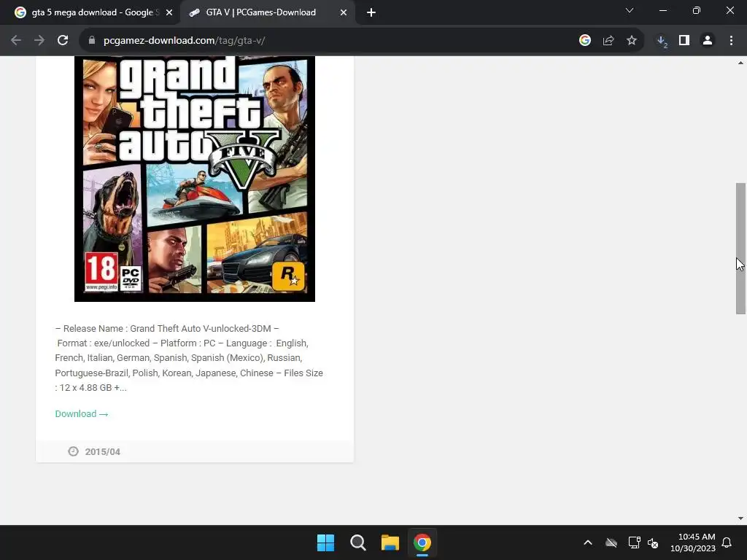Open the network tray icon
The image size is (747, 560).
634,542
